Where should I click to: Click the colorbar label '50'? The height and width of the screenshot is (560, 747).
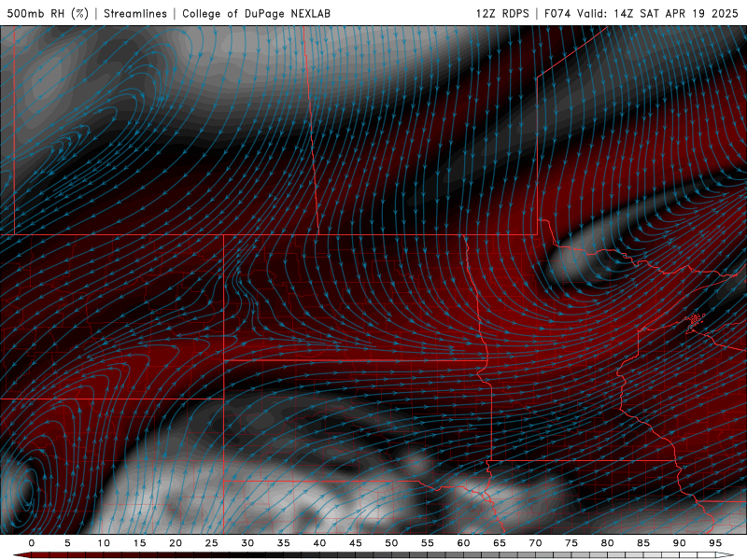point(391,543)
